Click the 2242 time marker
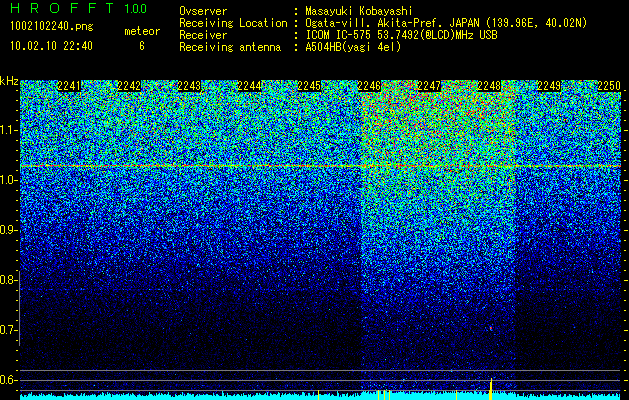Viewport: 629px width, 400px height. click(129, 86)
